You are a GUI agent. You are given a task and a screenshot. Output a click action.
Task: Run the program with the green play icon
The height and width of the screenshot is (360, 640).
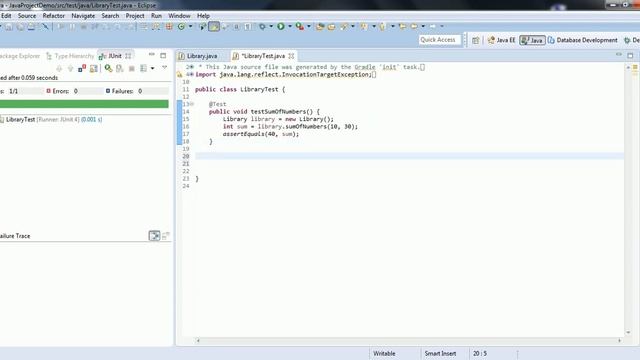point(281,27)
